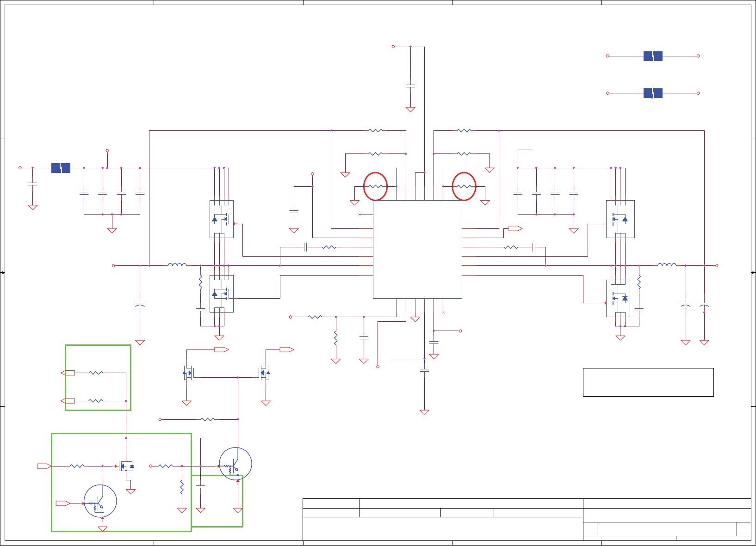The height and width of the screenshot is (546, 756).
Task: Click input port feeding the green-box series resistor
Action: click(44, 466)
